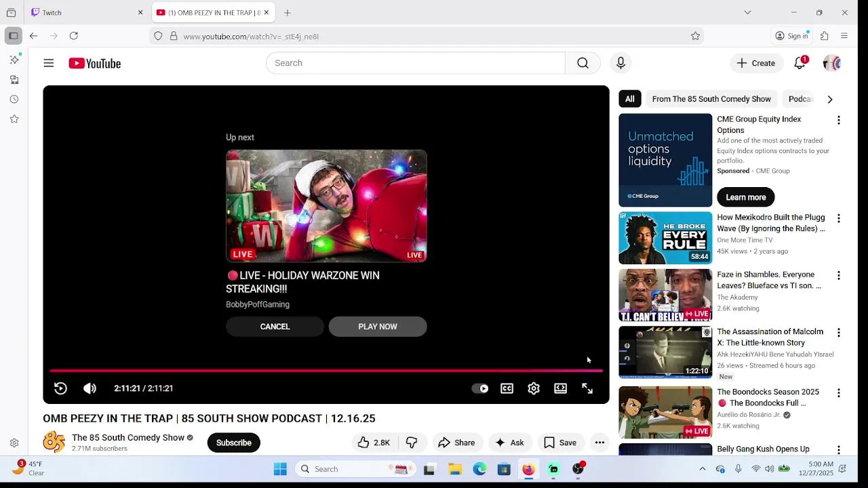Open the AI chatbot sidebar sparkle icon

(x=14, y=60)
